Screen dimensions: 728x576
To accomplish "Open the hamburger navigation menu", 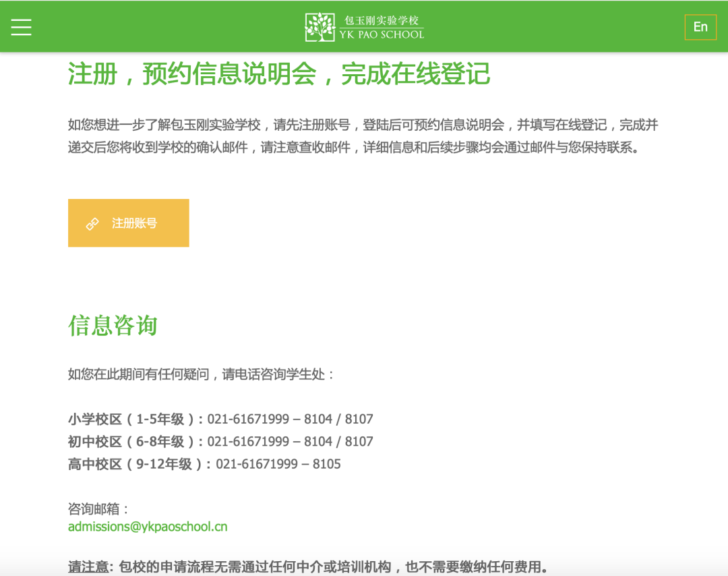I will [x=21, y=27].
